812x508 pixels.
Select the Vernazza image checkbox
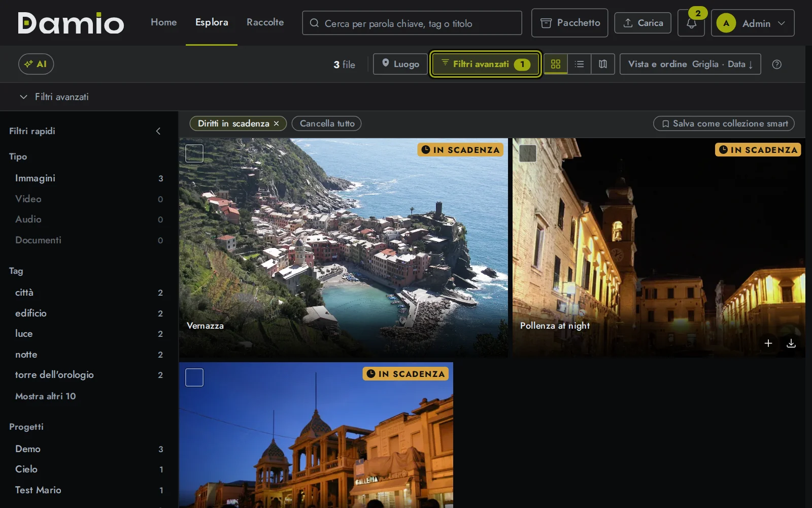(194, 153)
